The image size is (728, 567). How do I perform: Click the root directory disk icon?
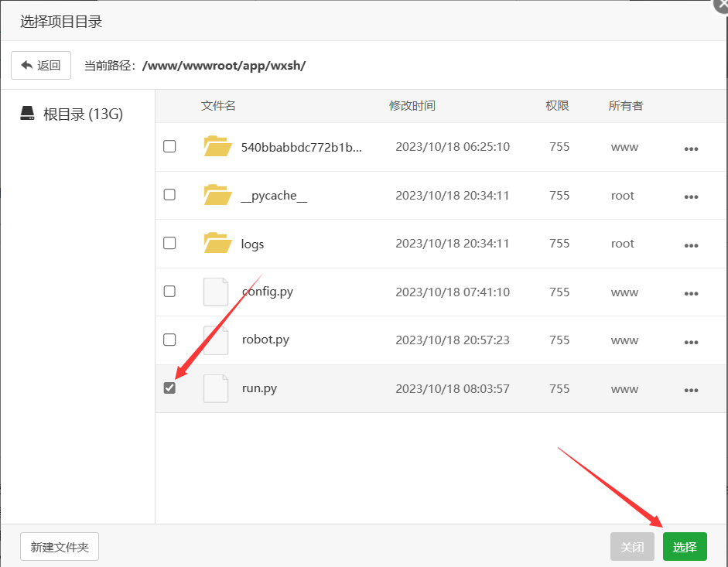click(27, 113)
